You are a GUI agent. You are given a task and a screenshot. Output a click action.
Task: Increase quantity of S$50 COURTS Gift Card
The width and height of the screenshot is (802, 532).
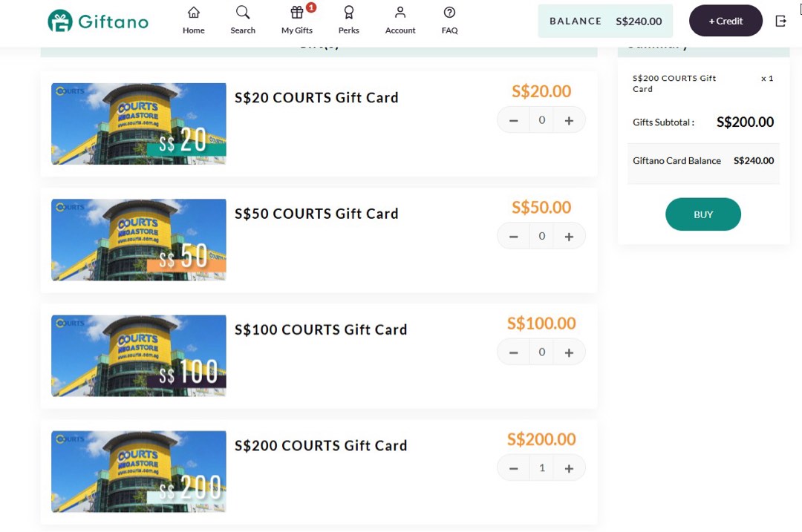click(x=569, y=235)
